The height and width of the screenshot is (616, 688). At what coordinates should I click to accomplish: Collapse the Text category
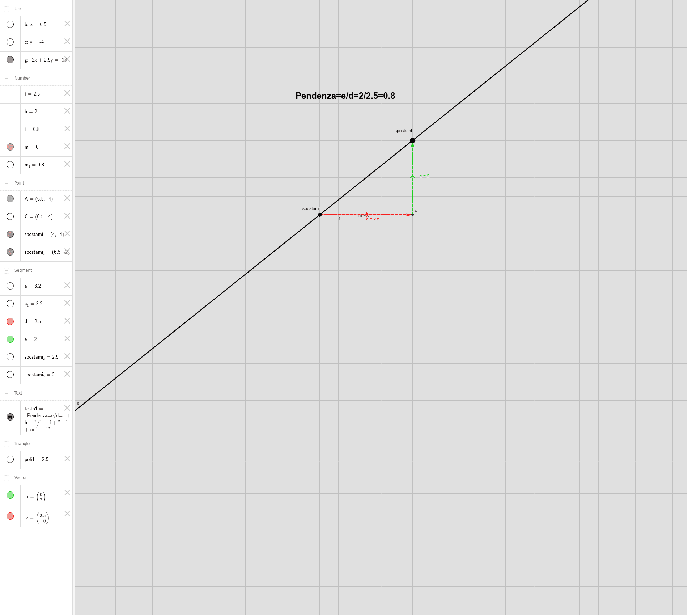click(7, 393)
